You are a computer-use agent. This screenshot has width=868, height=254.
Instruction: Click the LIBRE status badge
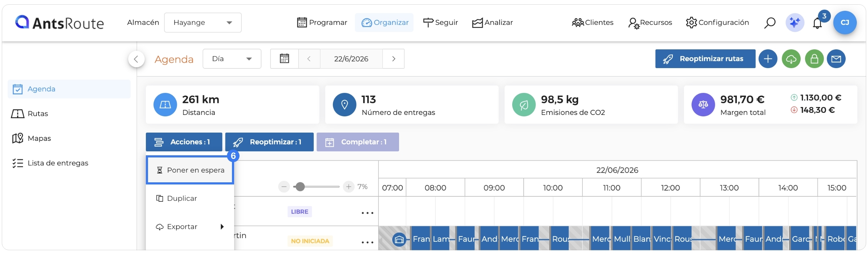(300, 212)
